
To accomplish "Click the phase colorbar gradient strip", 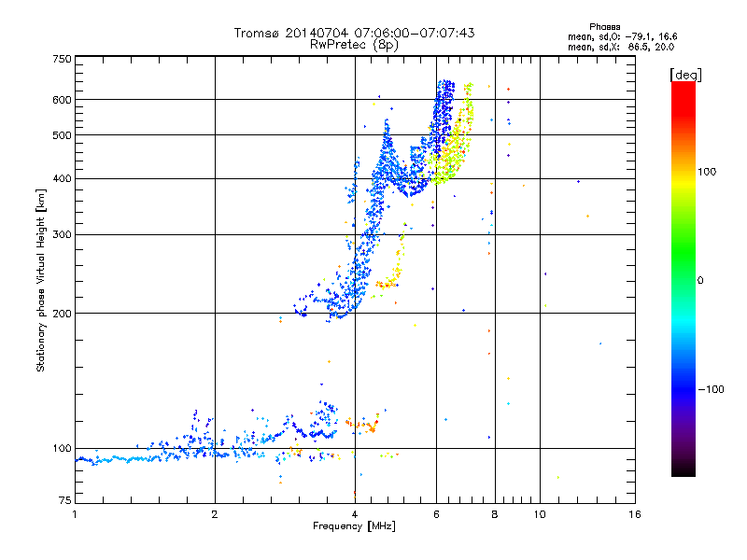I will tap(684, 278).
